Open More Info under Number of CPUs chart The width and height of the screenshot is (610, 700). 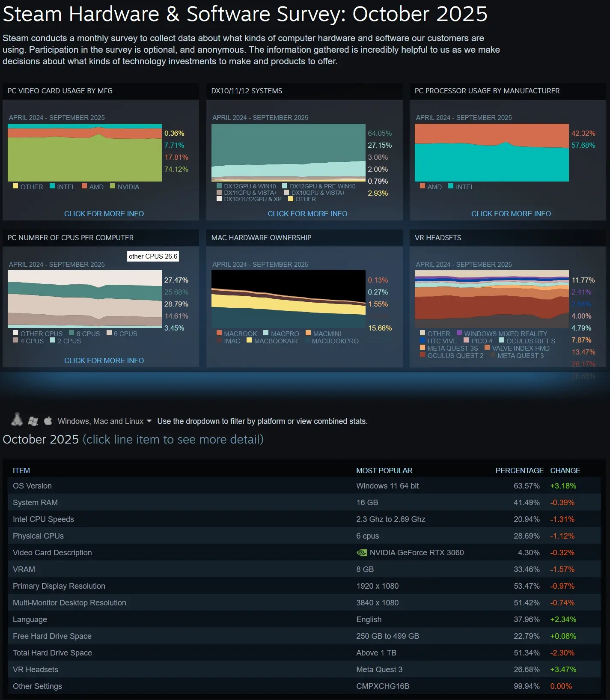(104, 360)
